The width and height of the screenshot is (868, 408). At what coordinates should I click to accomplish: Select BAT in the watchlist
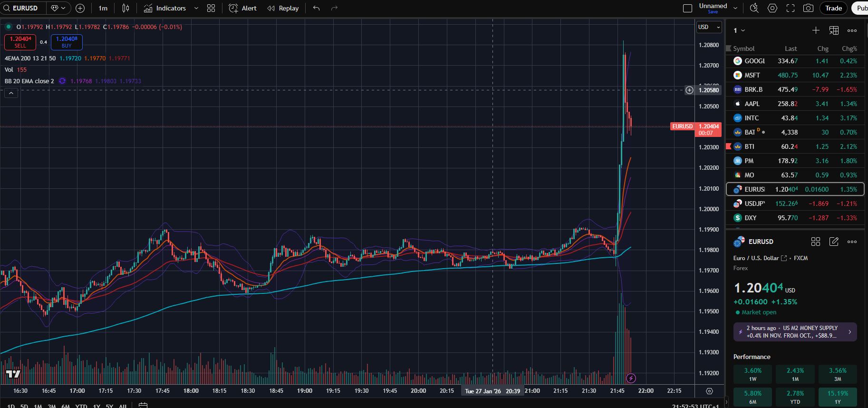[795, 132]
